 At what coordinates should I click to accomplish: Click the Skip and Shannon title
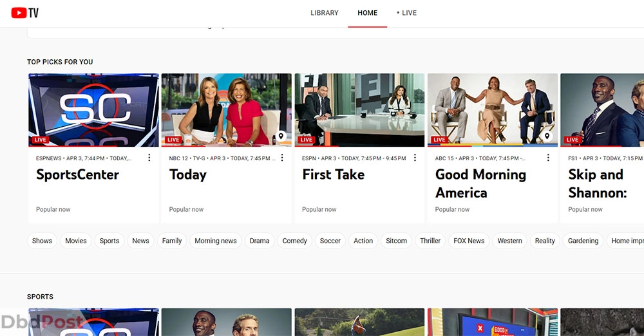[598, 183]
